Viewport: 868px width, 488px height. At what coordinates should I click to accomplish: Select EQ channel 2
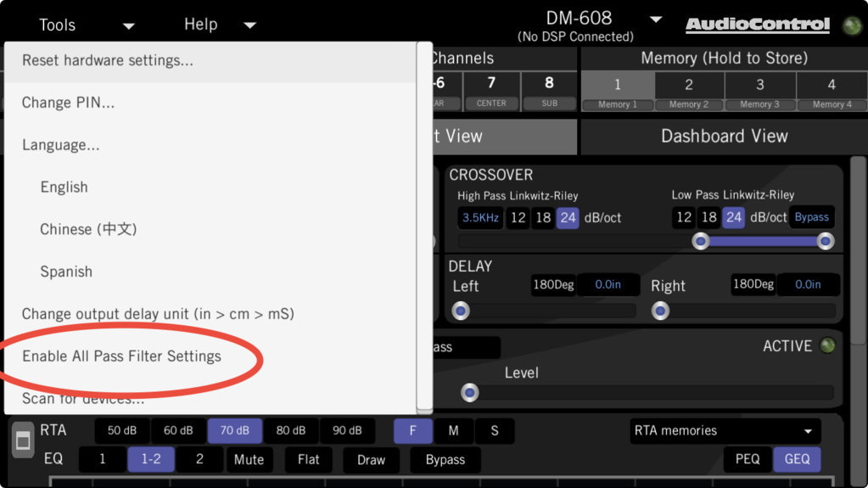click(x=200, y=459)
